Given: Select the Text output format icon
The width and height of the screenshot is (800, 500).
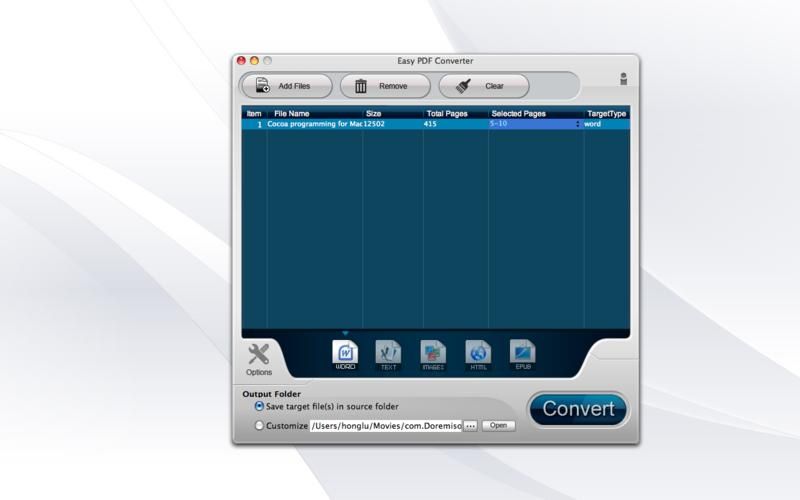Looking at the screenshot, I should point(388,355).
